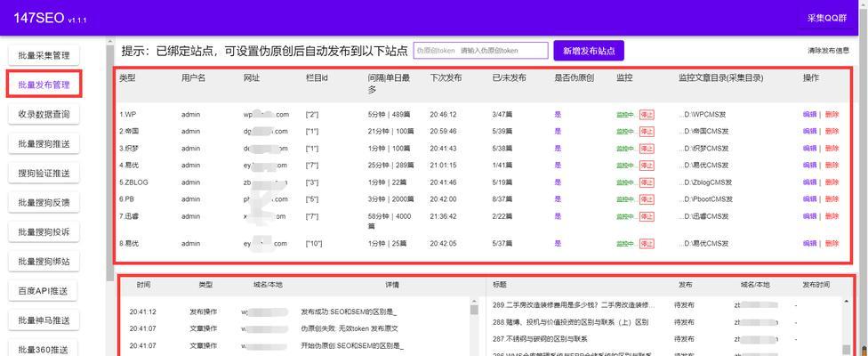Image resolution: width=868 pixels, height=356 pixels.
Task: Click log entry 伪原创失败 无效token 发布原文
Action: pyautogui.click(x=350, y=328)
